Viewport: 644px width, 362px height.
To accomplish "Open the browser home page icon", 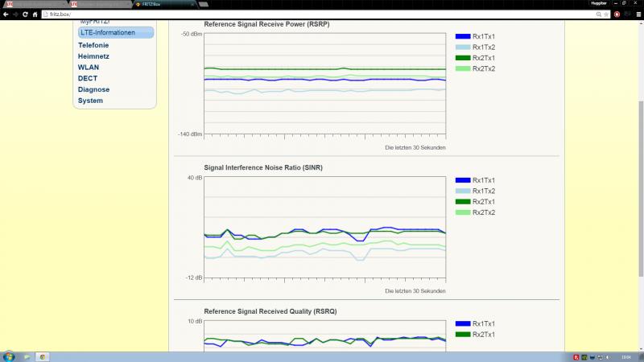I will click(35, 14).
